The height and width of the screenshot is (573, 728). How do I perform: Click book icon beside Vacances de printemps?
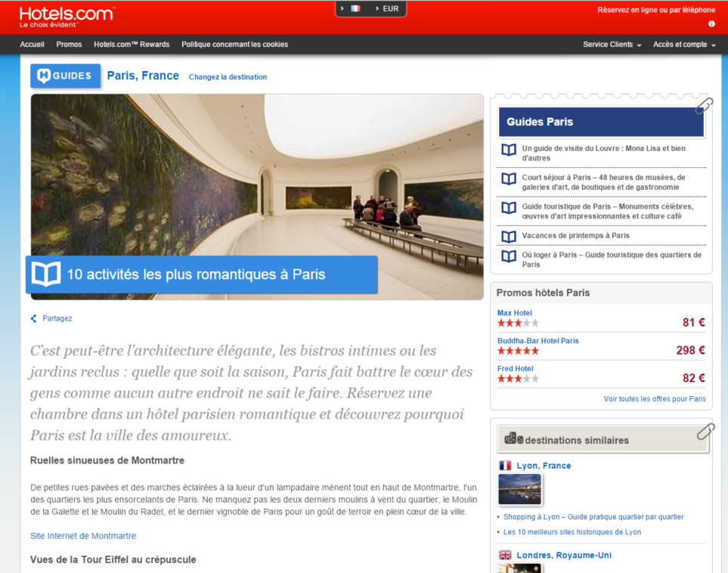click(509, 236)
